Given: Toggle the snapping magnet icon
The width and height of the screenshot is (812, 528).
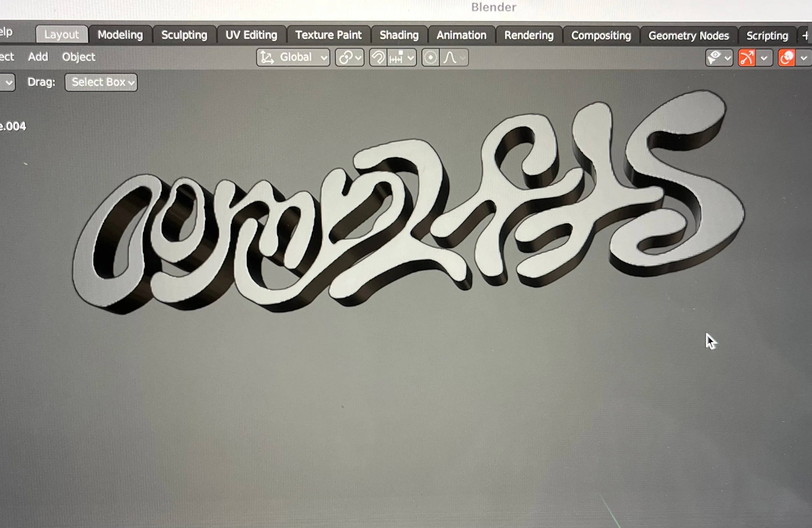Looking at the screenshot, I should 378,58.
